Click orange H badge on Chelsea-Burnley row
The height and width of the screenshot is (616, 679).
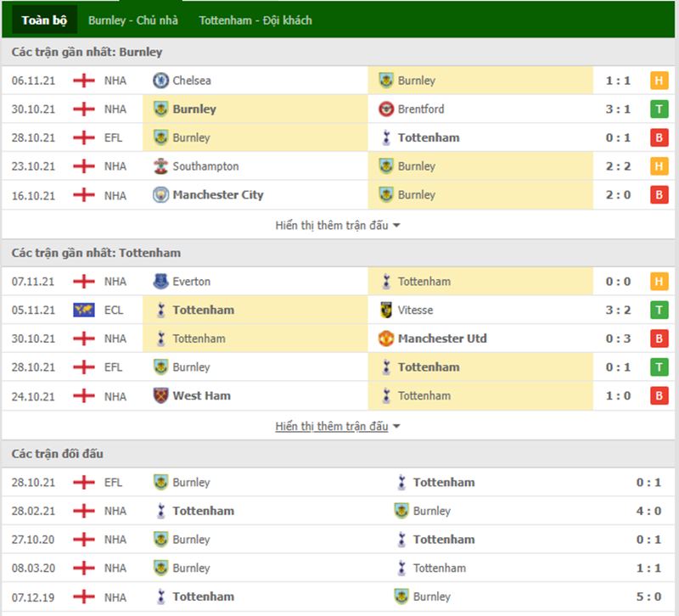tap(658, 81)
